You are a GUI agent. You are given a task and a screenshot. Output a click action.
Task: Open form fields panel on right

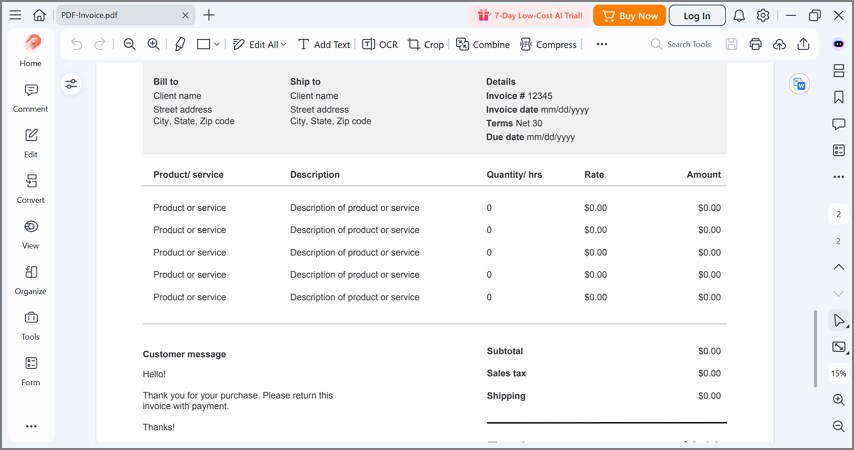pos(839,150)
